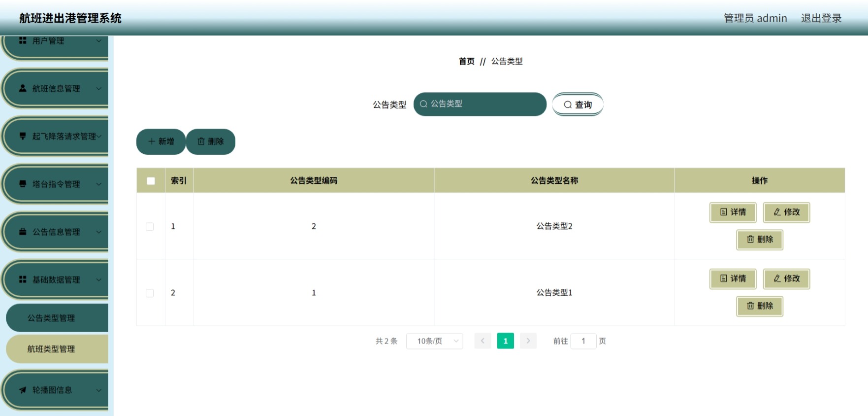Click the magnifier icon on 查询 button
Image resolution: width=868 pixels, height=416 pixels.
pyautogui.click(x=568, y=104)
